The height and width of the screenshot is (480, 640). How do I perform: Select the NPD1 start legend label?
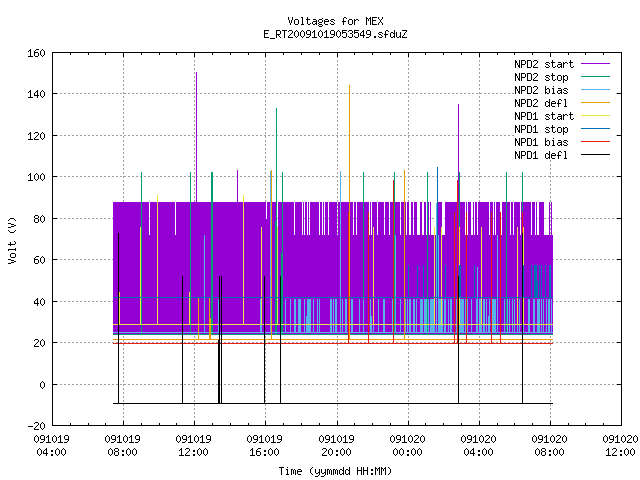pyautogui.click(x=544, y=116)
